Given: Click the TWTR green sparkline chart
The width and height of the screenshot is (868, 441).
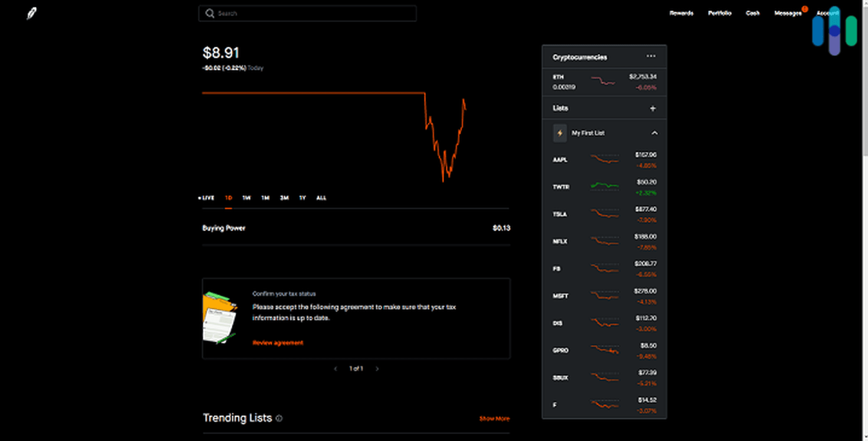Looking at the screenshot, I should pos(605,186).
